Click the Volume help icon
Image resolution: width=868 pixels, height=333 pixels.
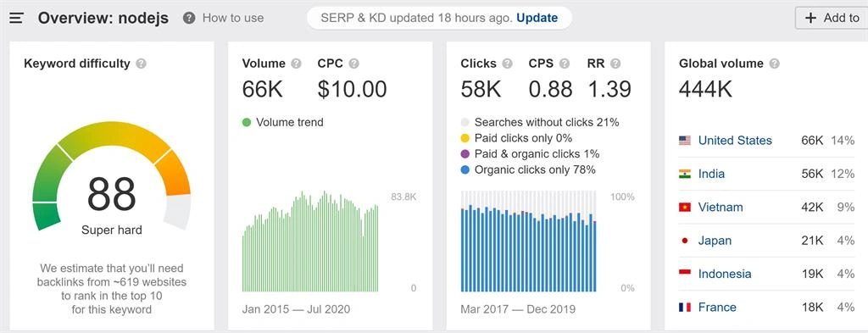(x=296, y=64)
